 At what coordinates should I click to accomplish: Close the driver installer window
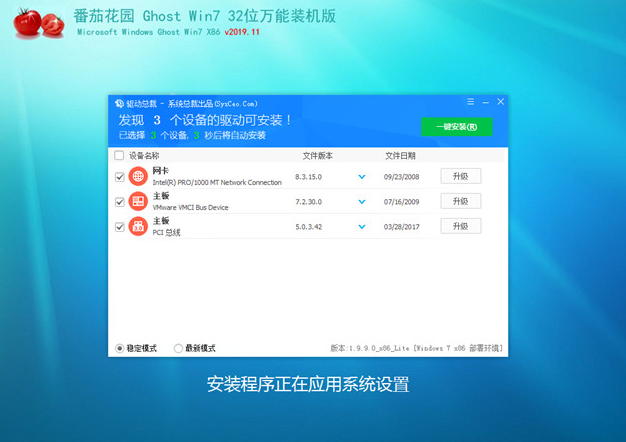point(500,102)
